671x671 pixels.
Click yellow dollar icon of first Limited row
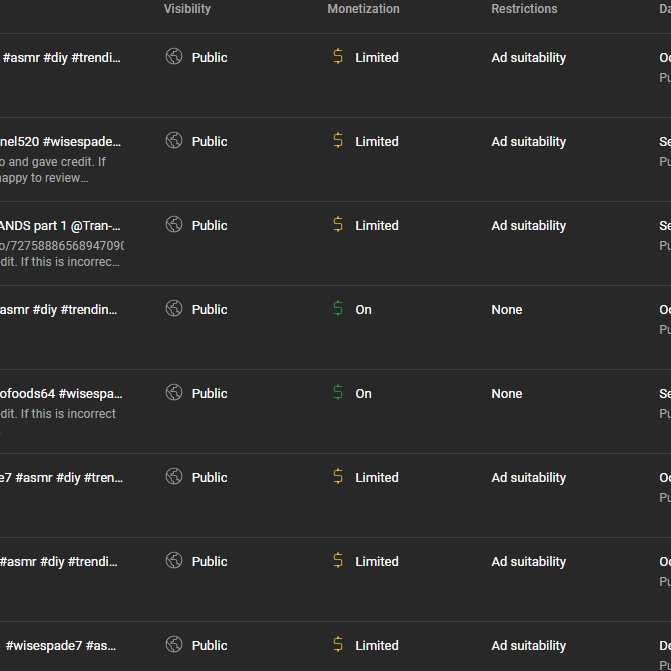tap(338, 56)
